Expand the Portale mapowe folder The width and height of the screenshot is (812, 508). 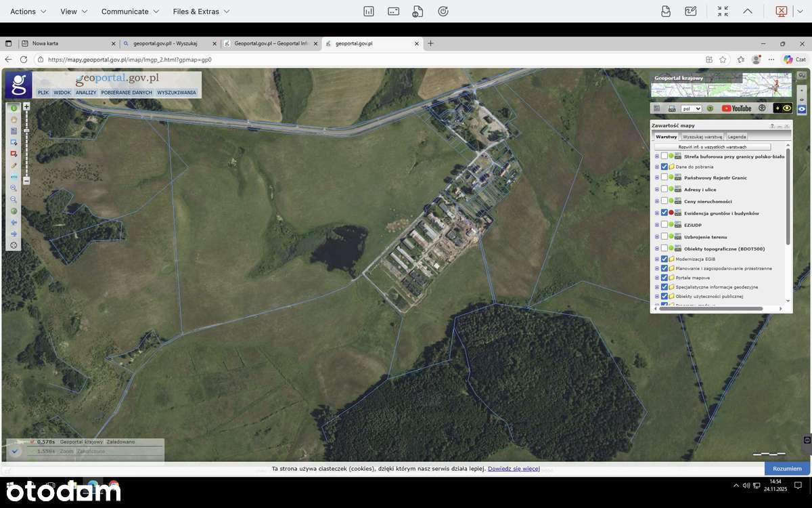tap(657, 278)
